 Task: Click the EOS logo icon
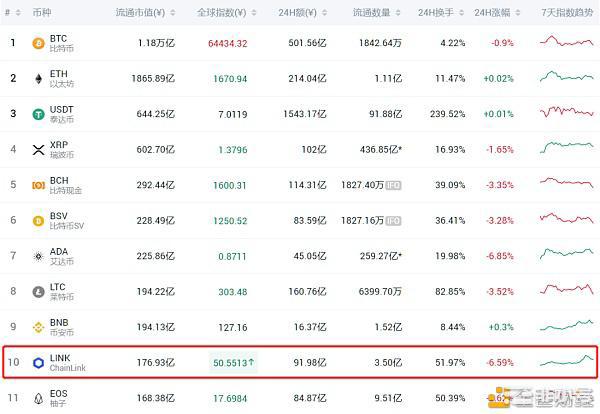pyautogui.click(x=38, y=398)
